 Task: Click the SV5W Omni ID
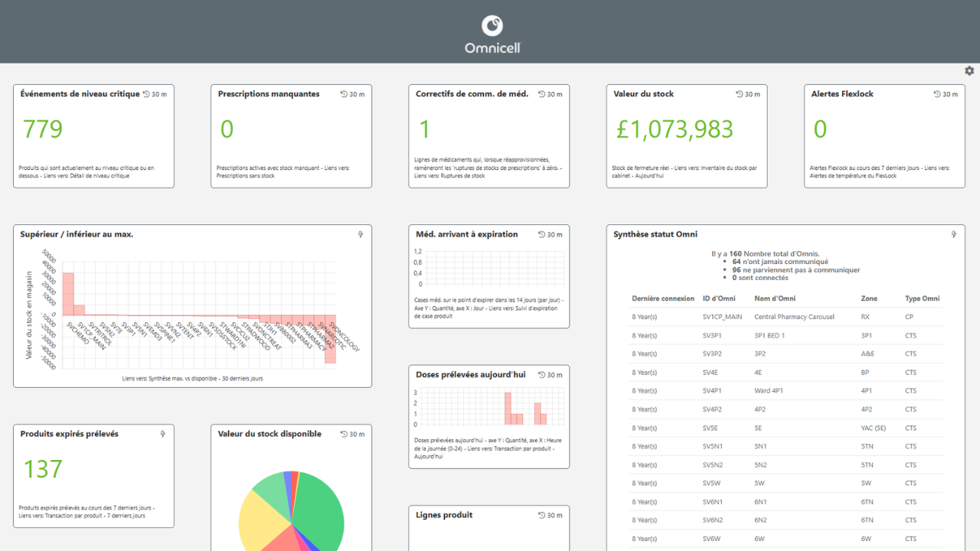pyautogui.click(x=711, y=483)
